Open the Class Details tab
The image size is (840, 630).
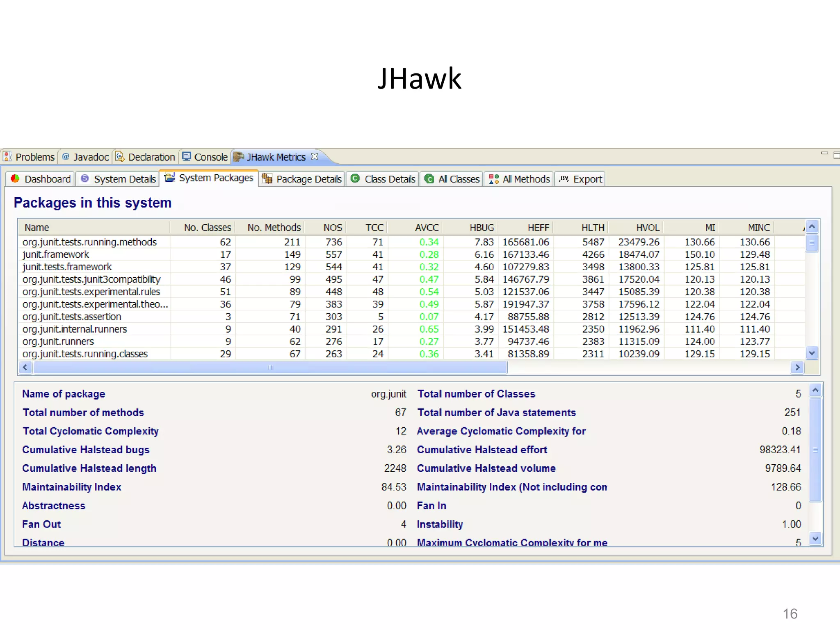383,179
